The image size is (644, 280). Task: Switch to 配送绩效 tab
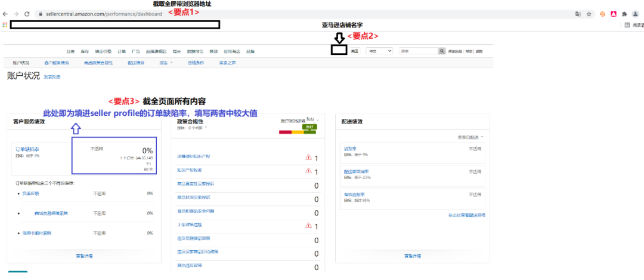point(136,63)
